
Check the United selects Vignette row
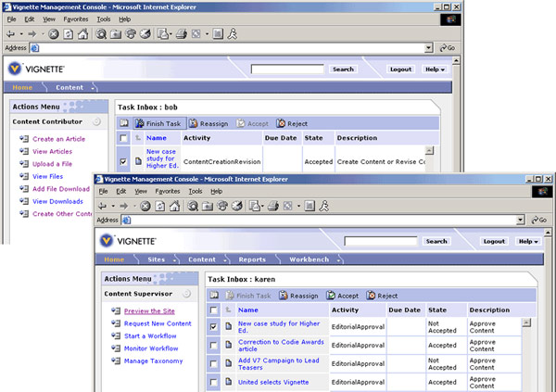213,382
